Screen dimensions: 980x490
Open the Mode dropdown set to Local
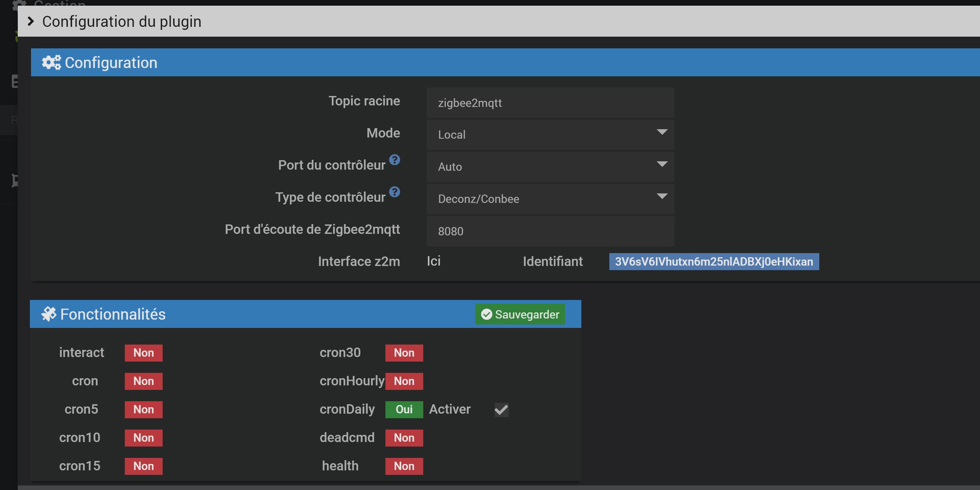point(550,134)
